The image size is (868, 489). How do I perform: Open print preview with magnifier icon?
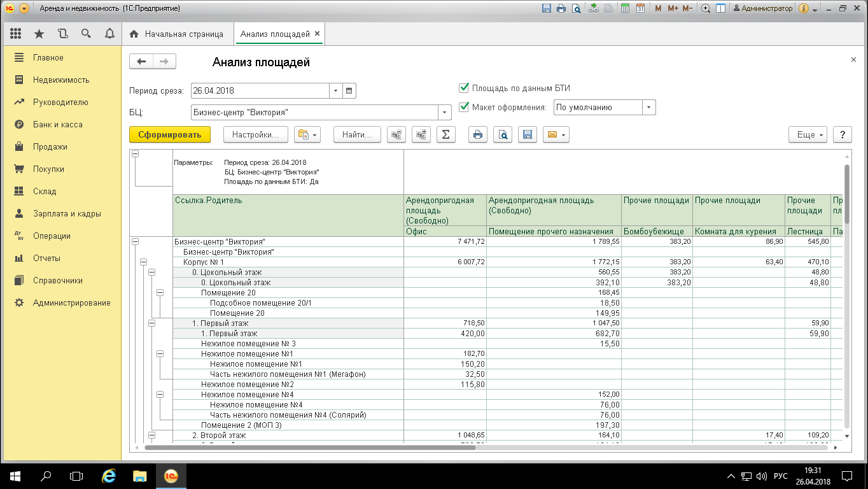click(x=503, y=134)
